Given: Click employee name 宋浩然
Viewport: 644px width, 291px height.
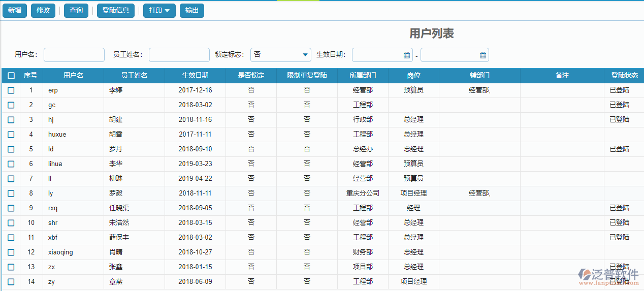Looking at the screenshot, I should [x=119, y=223].
